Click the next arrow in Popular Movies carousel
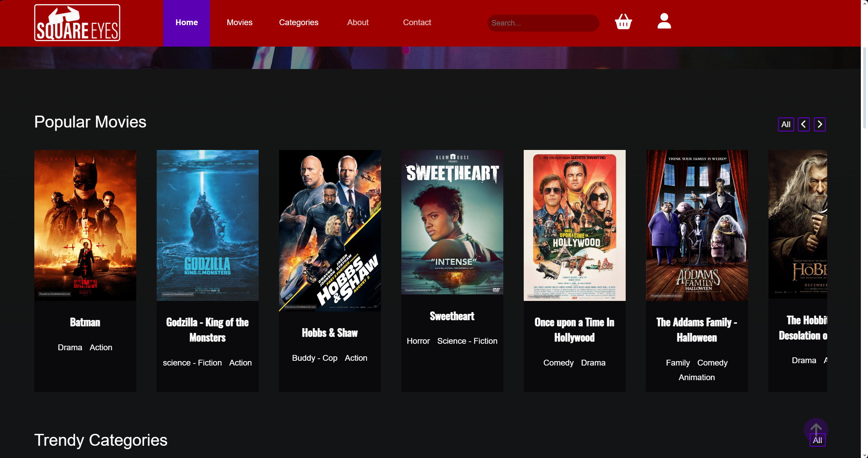The width and height of the screenshot is (868, 458). click(x=820, y=124)
